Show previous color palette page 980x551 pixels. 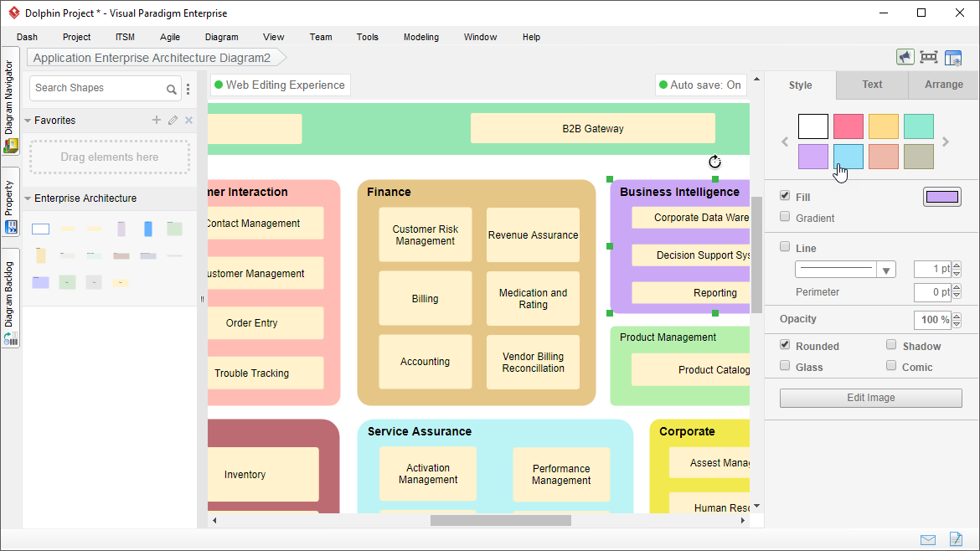[x=785, y=142]
